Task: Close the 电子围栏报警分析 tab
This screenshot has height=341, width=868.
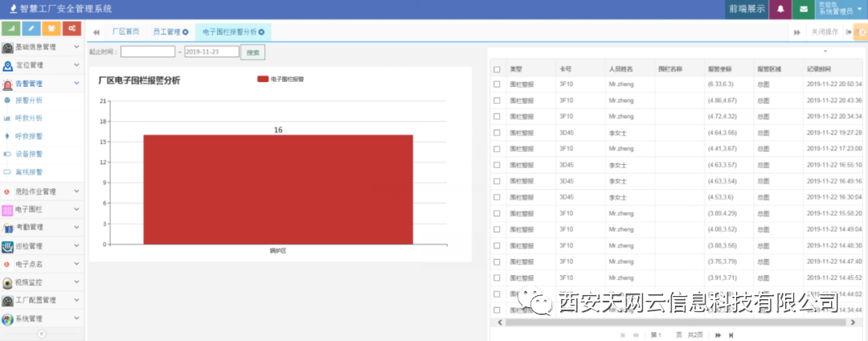Action: pyautogui.click(x=261, y=32)
